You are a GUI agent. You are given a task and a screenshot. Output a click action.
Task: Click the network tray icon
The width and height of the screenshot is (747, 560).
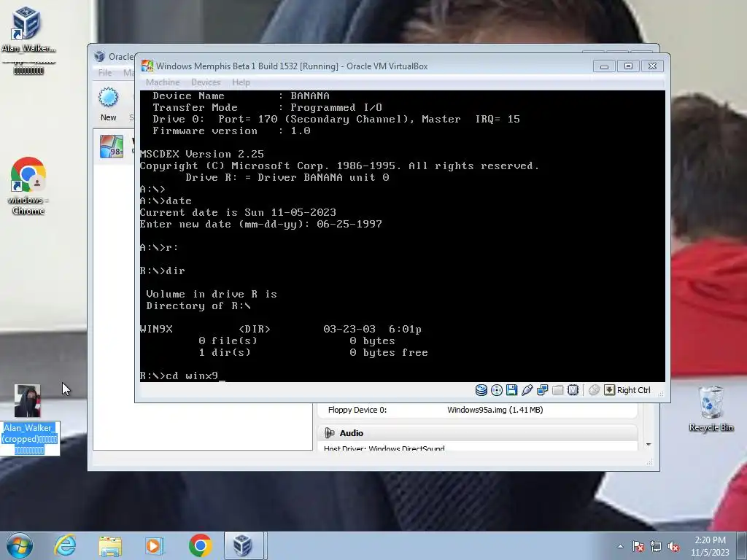[x=656, y=546]
